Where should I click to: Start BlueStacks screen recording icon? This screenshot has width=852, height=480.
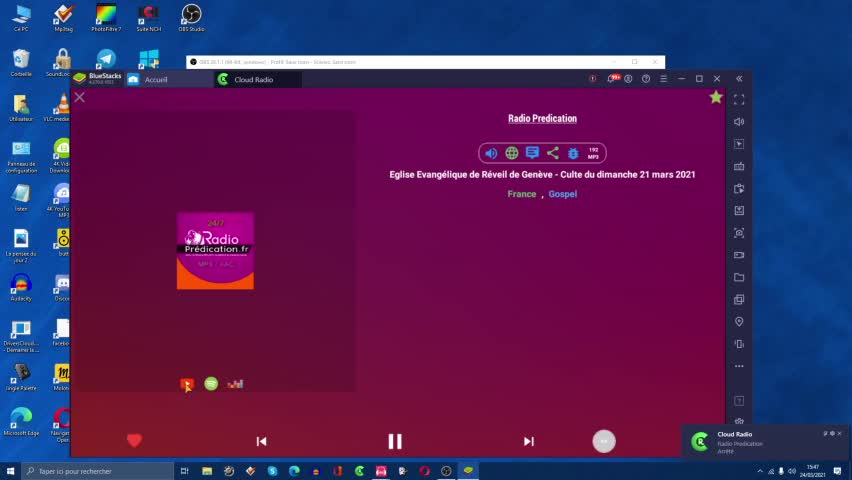point(739,255)
